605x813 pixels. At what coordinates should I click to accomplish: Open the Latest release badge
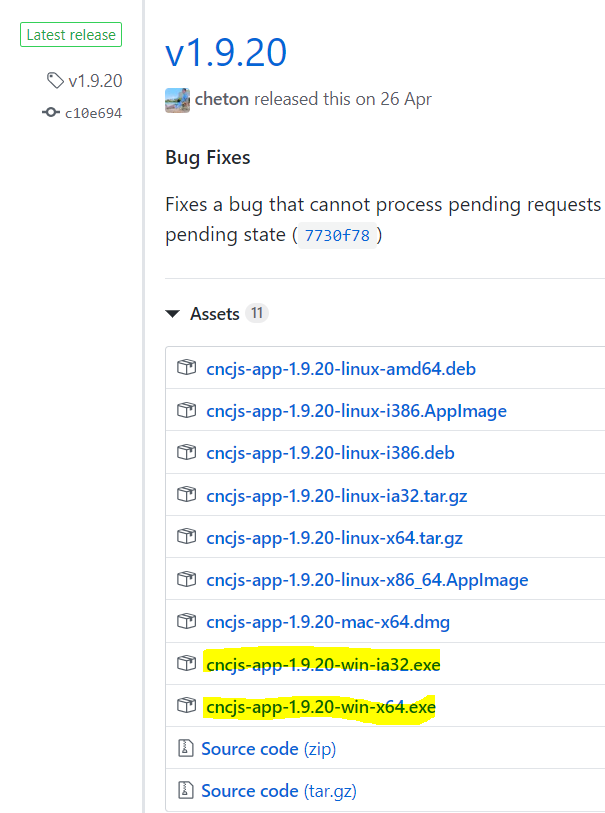pyautogui.click(x=71, y=35)
